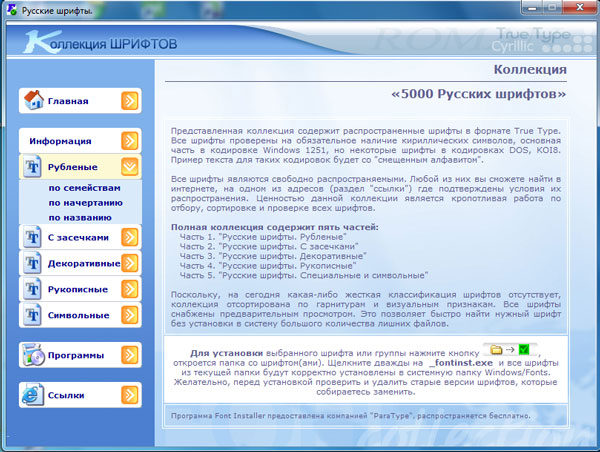This screenshot has width=600, height=452.
Task: Click the Полная коллекция содержит пять частей heading
Action: (x=275, y=227)
